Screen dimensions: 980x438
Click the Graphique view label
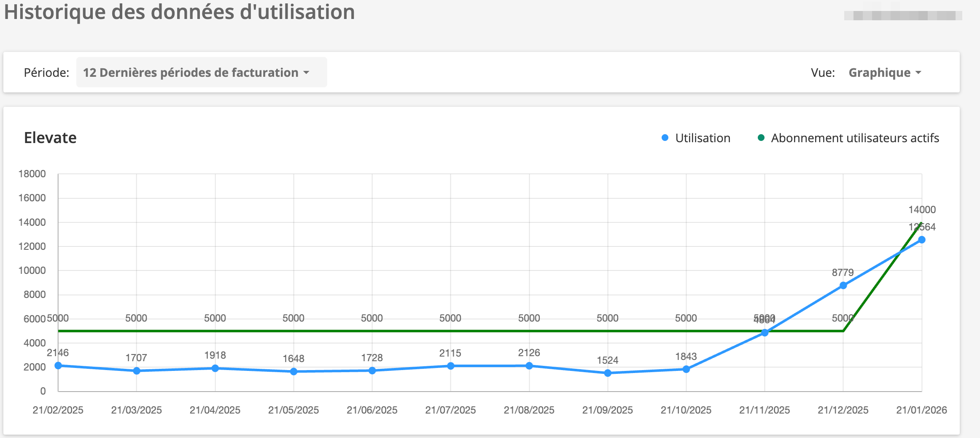[879, 72]
